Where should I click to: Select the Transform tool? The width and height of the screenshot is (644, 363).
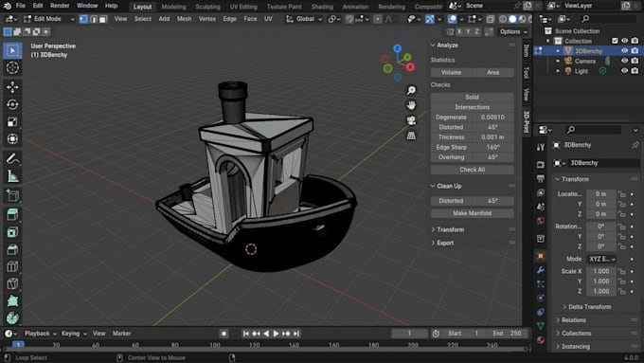[12, 139]
